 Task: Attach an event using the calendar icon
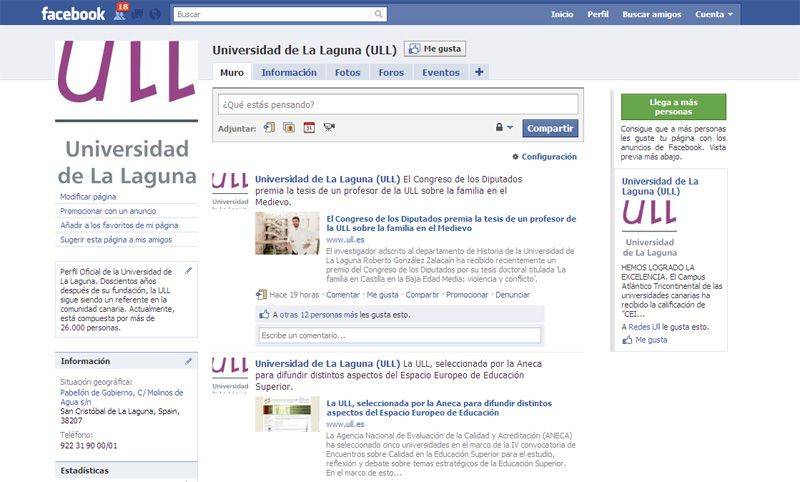tap(309, 128)
